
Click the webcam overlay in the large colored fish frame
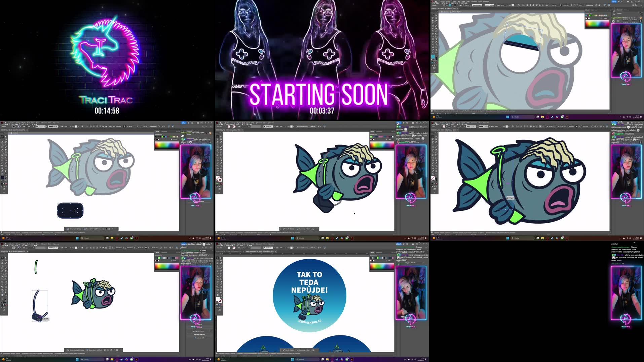tap(626, 171)
